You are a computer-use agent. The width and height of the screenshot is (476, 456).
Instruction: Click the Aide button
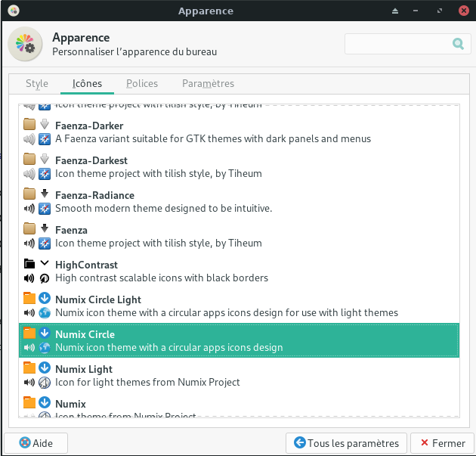pyautogui.click(x=36, y=443)
